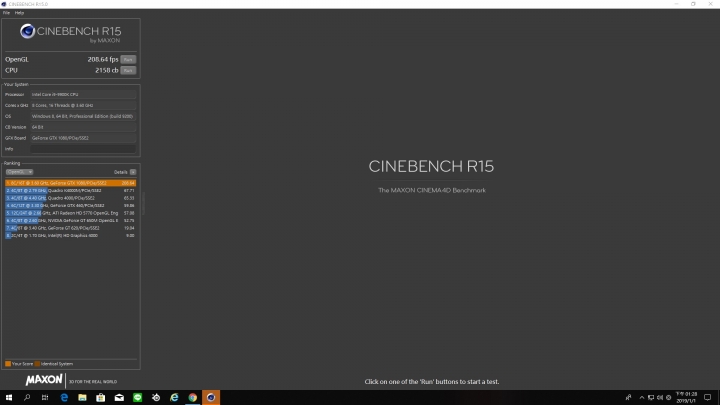This screenshot has height=405, width=720.
Task: Click the Identical System legend swatch
Action: [37, 364]
